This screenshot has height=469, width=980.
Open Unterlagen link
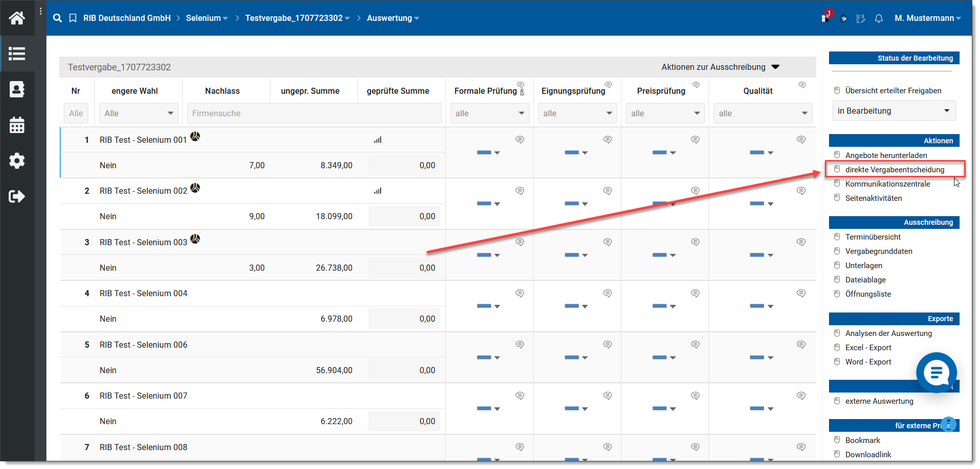[863, 265]
